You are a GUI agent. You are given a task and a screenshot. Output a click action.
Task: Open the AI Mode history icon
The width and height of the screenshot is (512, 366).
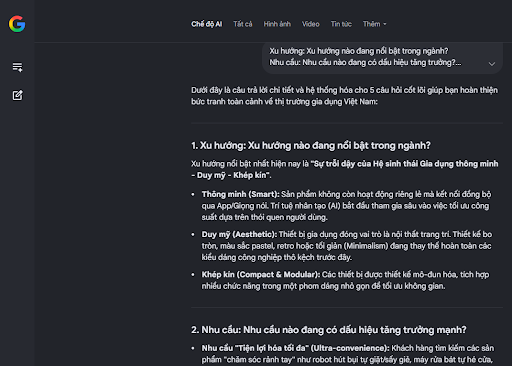17,67
